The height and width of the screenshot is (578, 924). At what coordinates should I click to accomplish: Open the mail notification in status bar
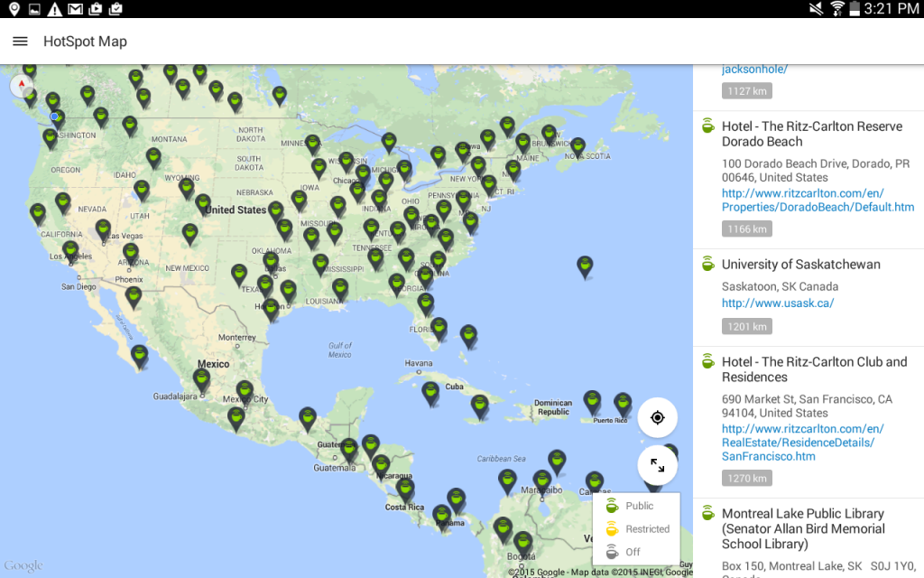coord(75,9)
